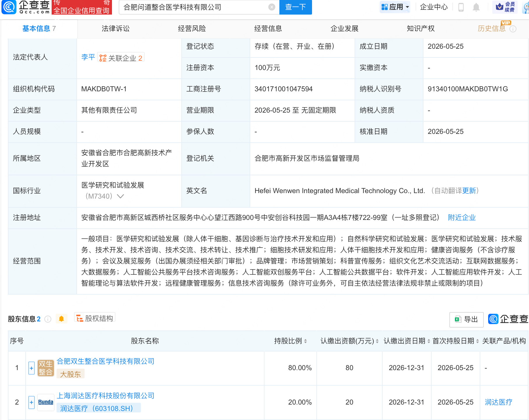
Task: Expand row for 上海润达医疗科技股份有限公司
Action: (31, 402)
